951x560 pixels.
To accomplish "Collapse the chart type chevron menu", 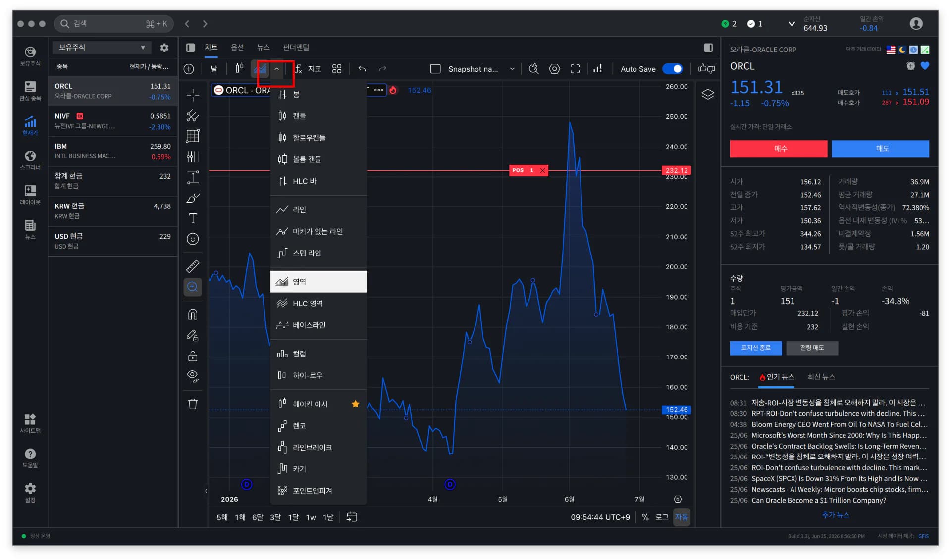I will pyautogui.click(x=277, y=69).
